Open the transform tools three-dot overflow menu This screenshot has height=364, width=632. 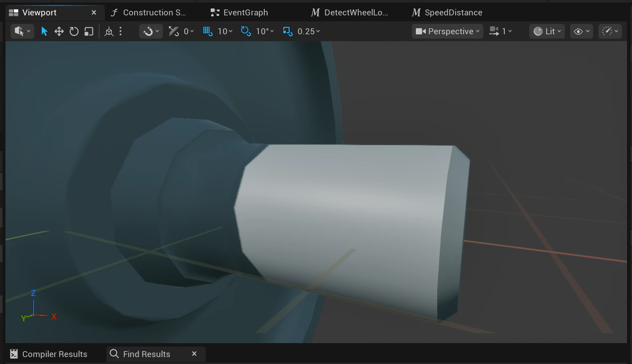coord(120,31)
